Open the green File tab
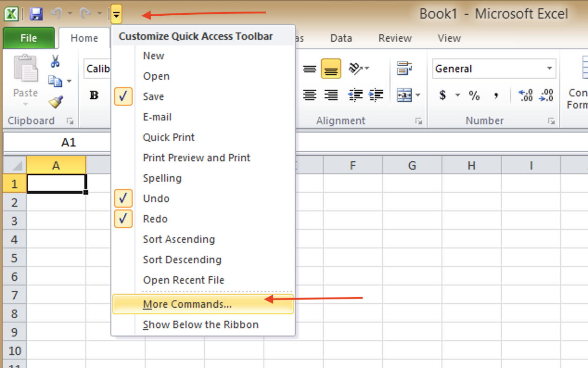Screen dimensions: 588x368 pyautogui.click(x=29, y=38)
